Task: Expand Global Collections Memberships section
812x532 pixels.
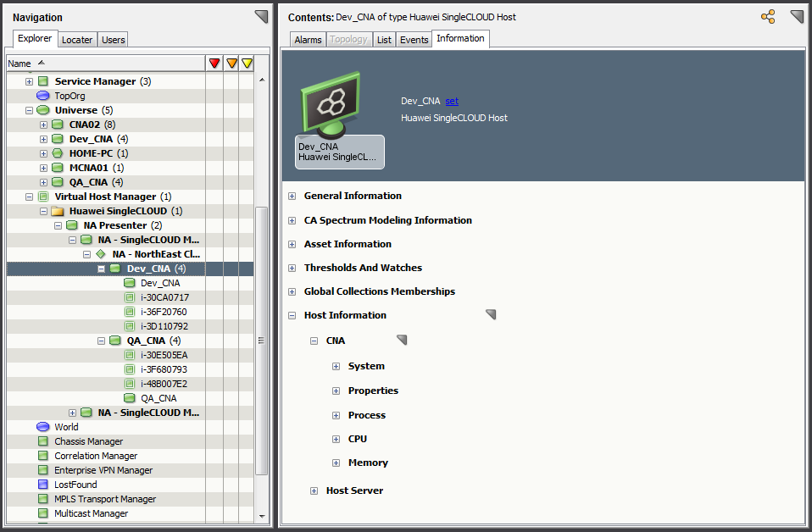Action: (292, 292)
